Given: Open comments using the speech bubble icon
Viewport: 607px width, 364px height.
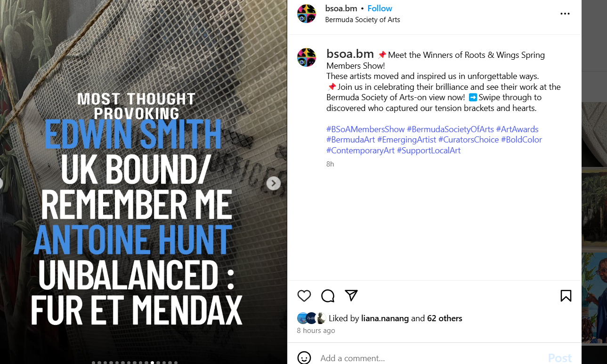Looking at the screenshot, I should [x=328, y=295].
